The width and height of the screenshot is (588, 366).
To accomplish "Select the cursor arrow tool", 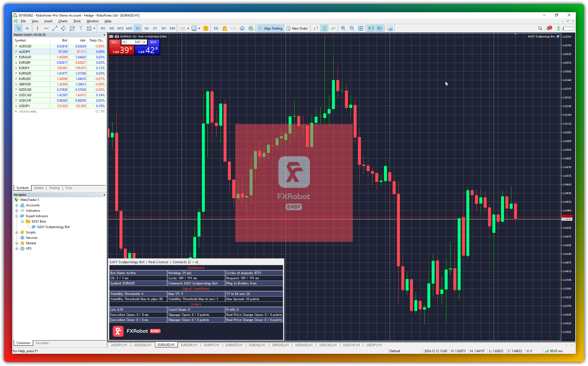I will [x=18, y=28].
